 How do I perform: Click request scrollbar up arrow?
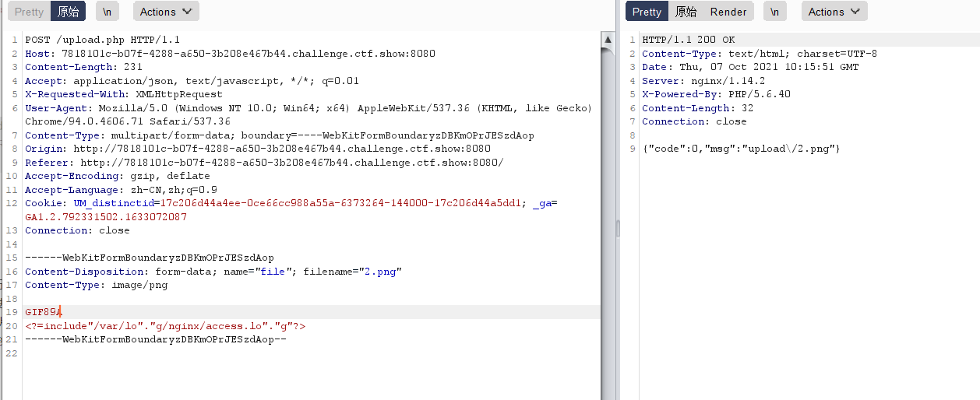tap(608, 39)
